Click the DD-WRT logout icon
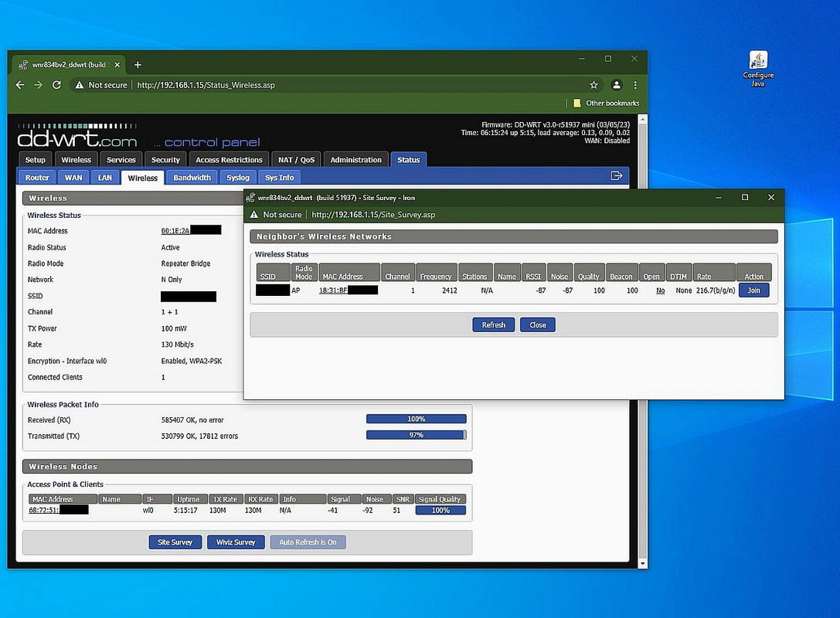Viewport: 840px width, 618px height. 616,175
